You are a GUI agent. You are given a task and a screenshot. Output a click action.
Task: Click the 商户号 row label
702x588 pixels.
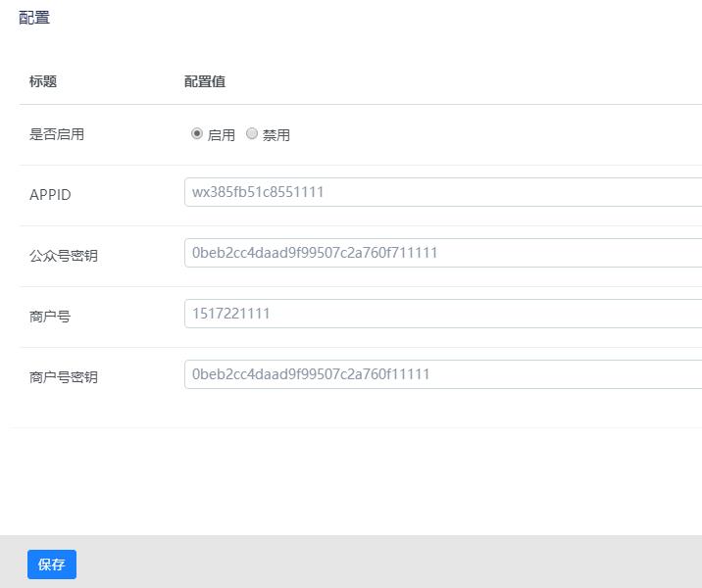(50, 317)
